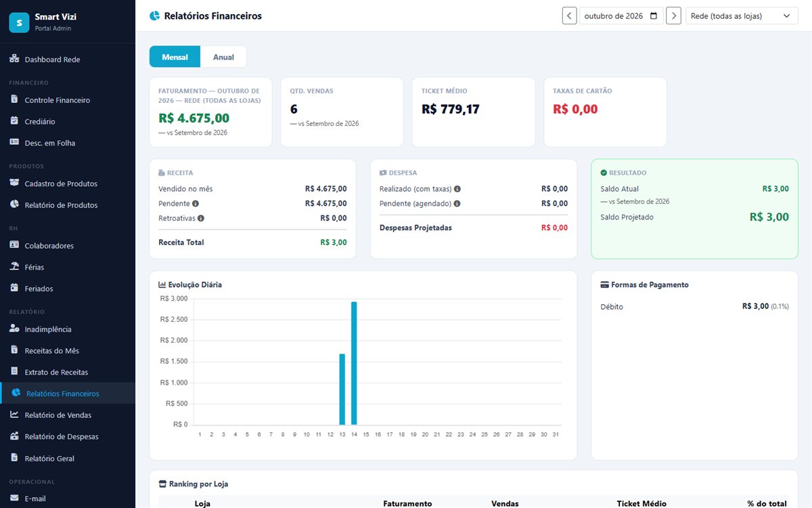
Task: Click the Colaboradores people icon
Action: click(14, 245)
